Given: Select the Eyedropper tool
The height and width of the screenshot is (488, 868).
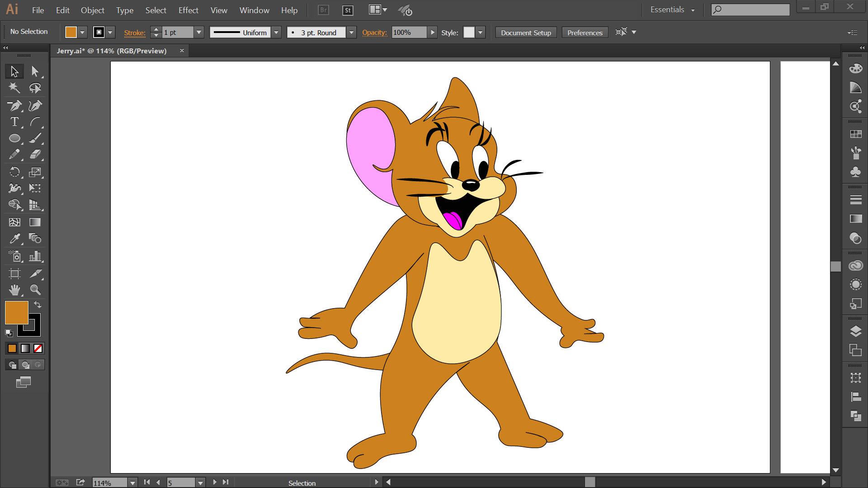Looking at the screenshot, I should (14, 239).
